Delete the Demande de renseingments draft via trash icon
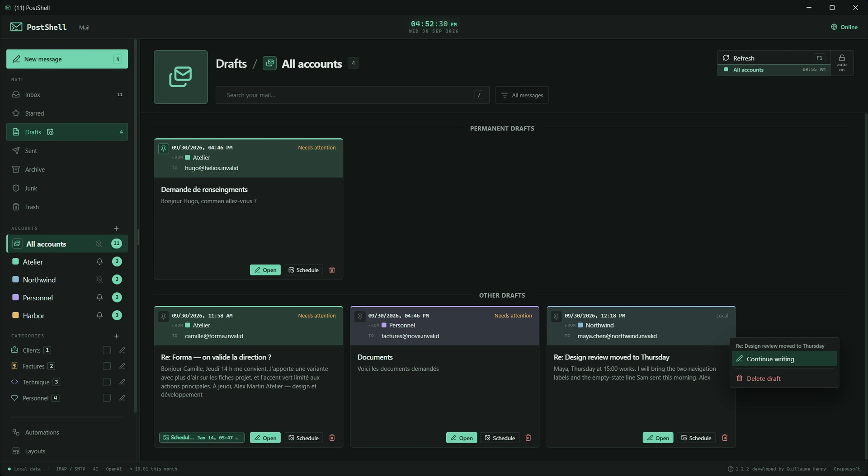 tap(332, 270)
